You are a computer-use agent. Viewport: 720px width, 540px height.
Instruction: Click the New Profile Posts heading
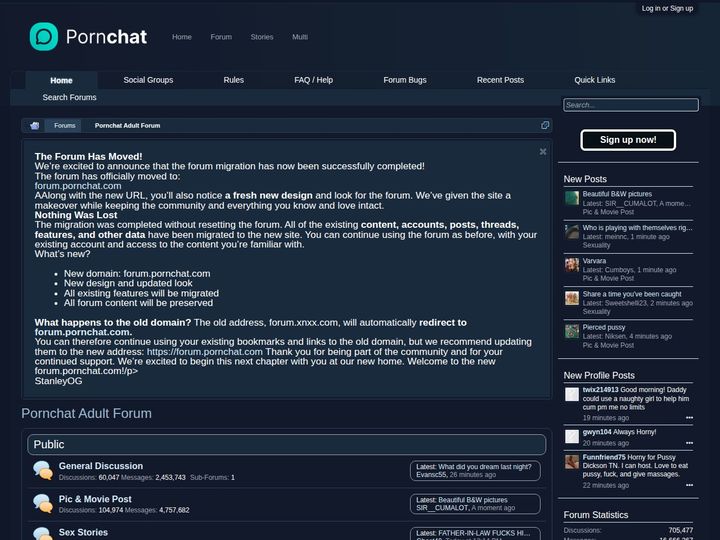599,375
